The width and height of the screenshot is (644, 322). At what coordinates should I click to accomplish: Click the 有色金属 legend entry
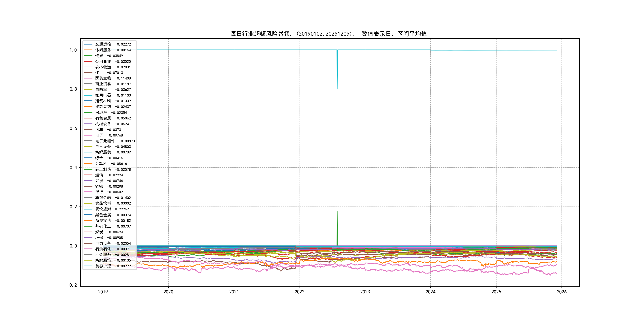coord(113,118)
